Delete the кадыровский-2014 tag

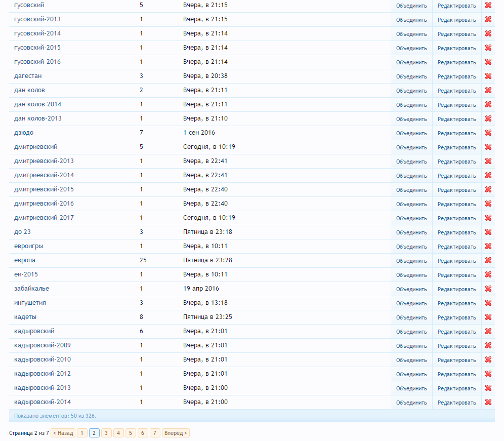pos(488,402)
